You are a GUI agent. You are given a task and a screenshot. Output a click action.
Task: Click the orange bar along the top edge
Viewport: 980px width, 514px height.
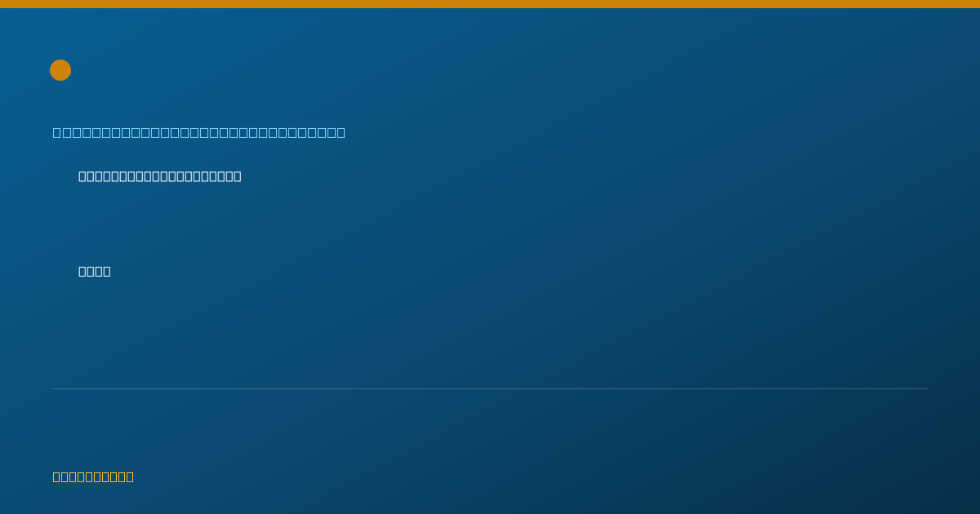[490, 4]
